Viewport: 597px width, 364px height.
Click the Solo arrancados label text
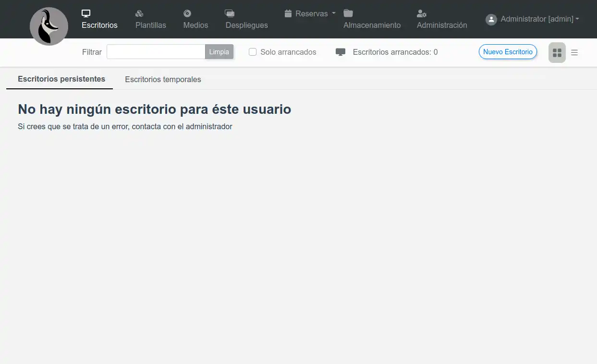[288, 52]
